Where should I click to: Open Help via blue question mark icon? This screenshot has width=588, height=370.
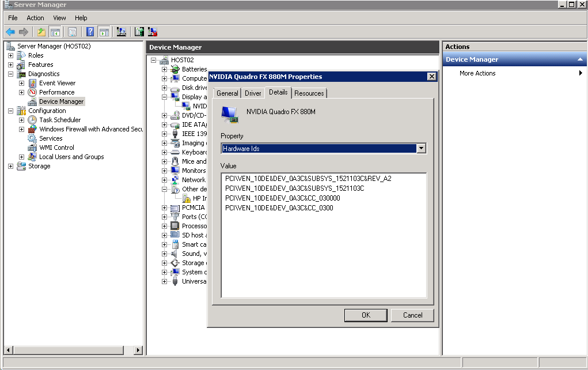click(90, 32)
